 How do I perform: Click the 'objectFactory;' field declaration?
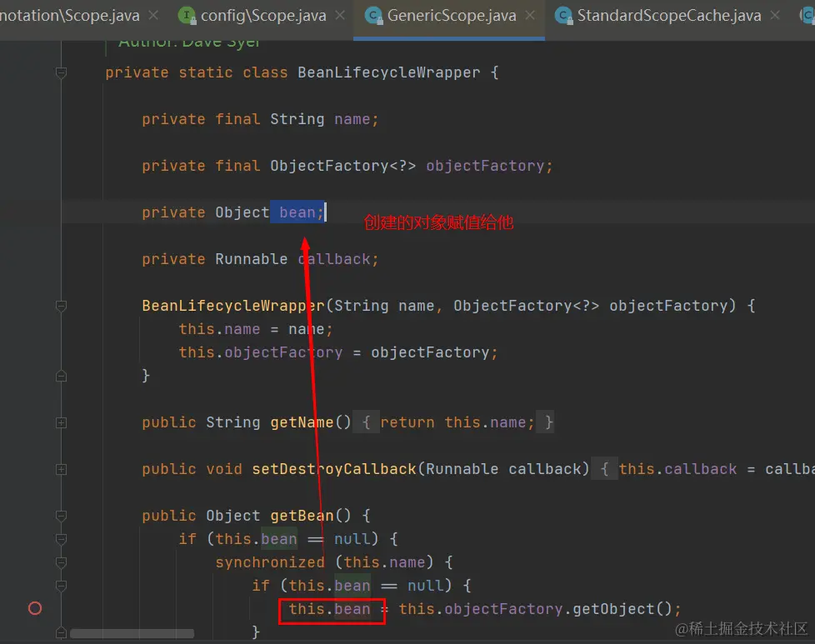489,166
